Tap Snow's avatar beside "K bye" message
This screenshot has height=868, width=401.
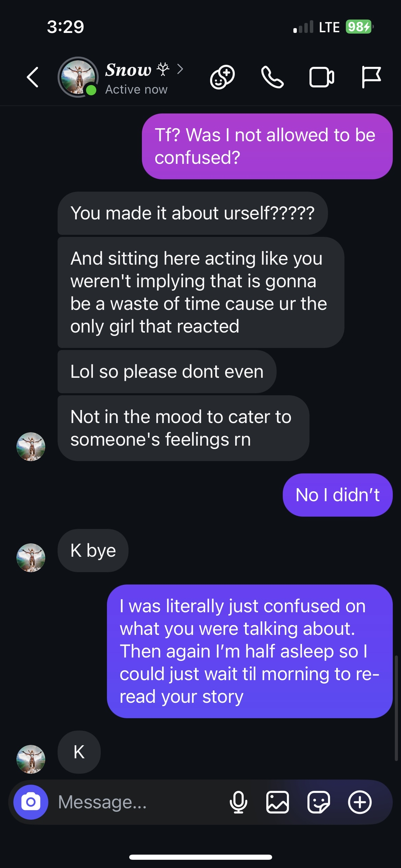(31, 557)
